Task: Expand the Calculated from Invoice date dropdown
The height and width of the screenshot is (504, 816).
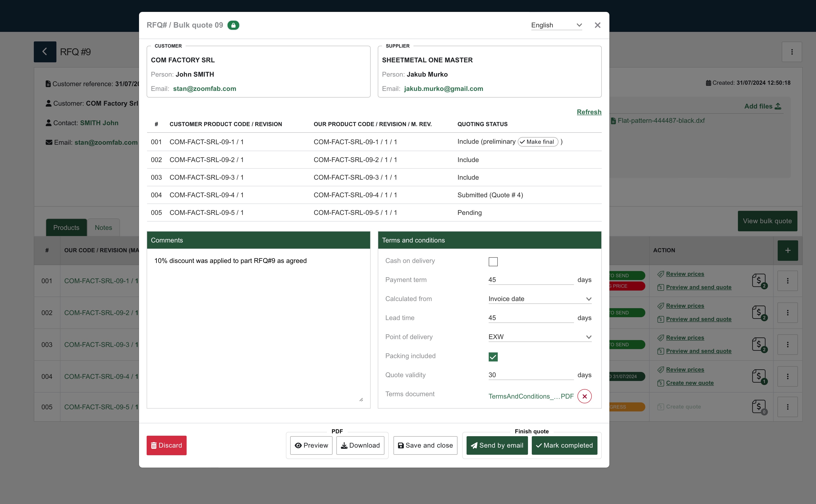Action: click(540, 299)
